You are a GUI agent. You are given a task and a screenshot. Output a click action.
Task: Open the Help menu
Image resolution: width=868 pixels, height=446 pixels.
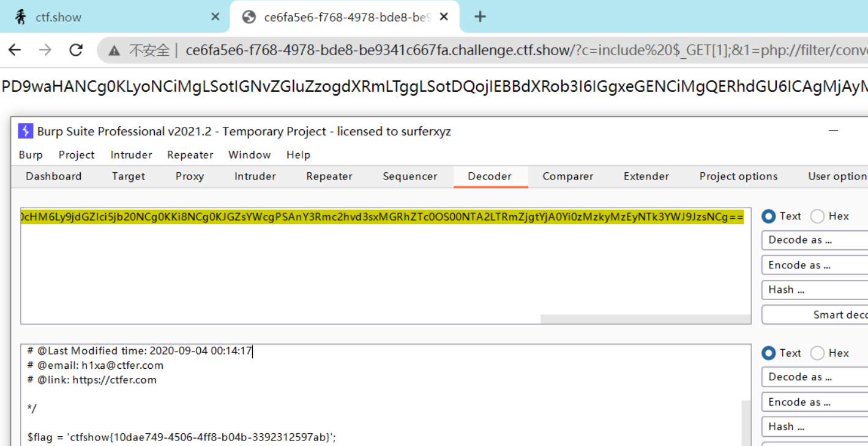click(298, 155)
